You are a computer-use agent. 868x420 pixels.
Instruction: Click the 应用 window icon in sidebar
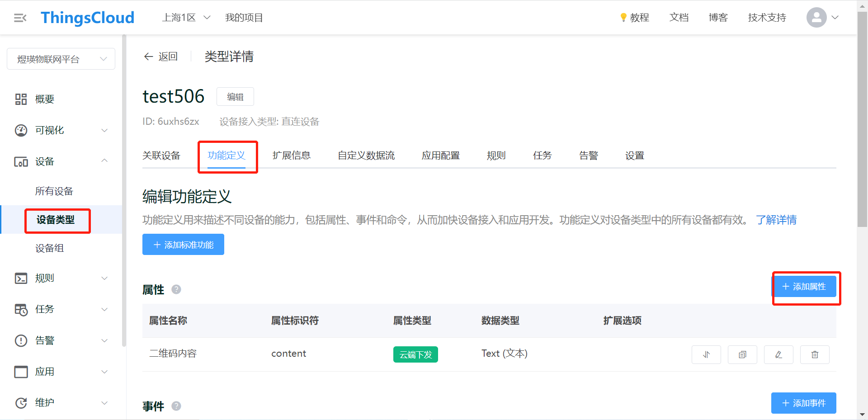pos(21,372)
